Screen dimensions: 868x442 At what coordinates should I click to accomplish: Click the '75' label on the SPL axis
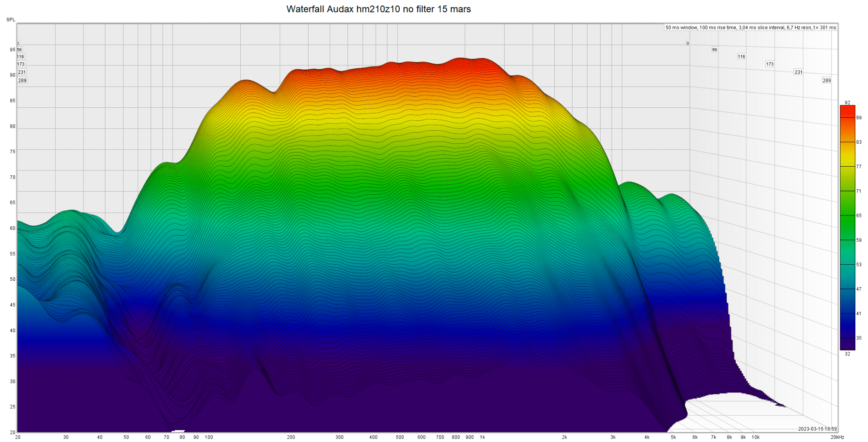[12, 151]
